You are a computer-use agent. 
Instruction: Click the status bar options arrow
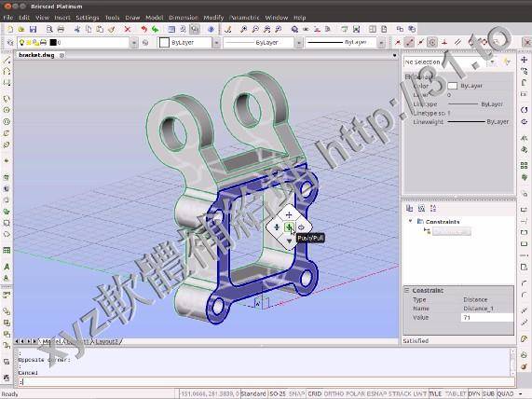(x=521, y=394)
